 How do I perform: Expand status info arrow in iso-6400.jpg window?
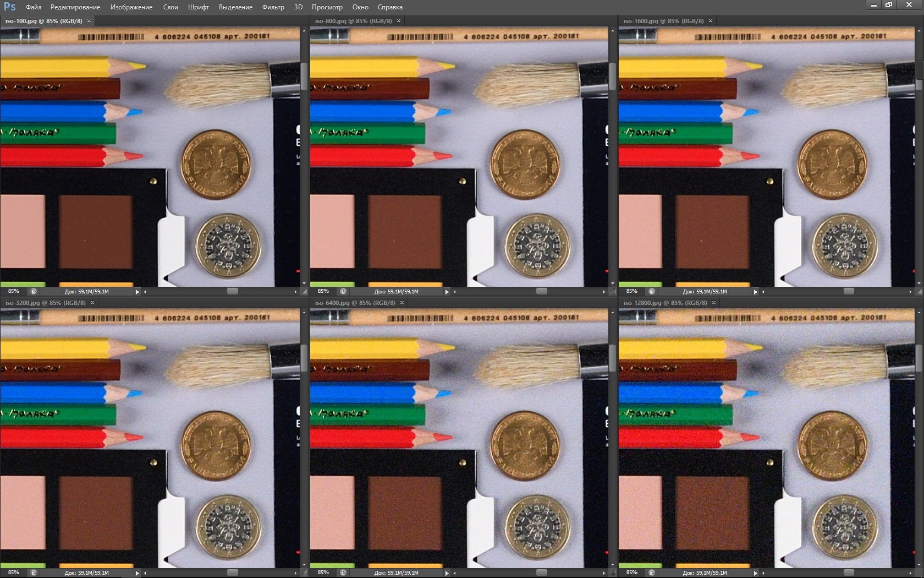[447, 573]
